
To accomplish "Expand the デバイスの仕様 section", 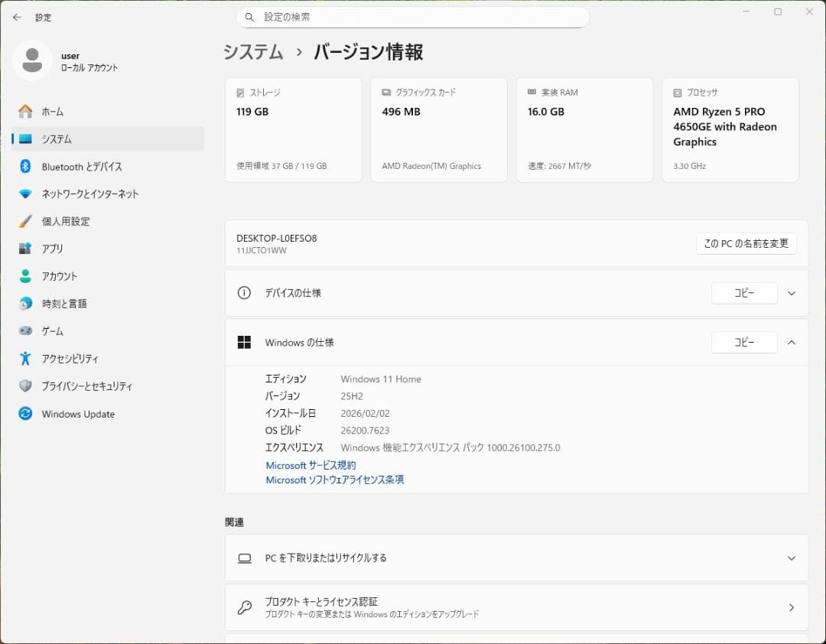I will 792,293.
